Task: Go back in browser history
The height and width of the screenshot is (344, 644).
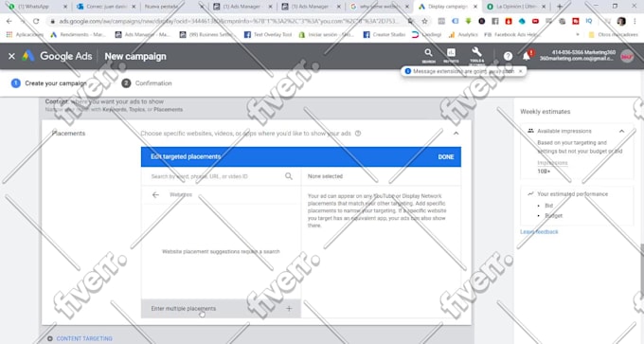Action: tap(9, 21)
